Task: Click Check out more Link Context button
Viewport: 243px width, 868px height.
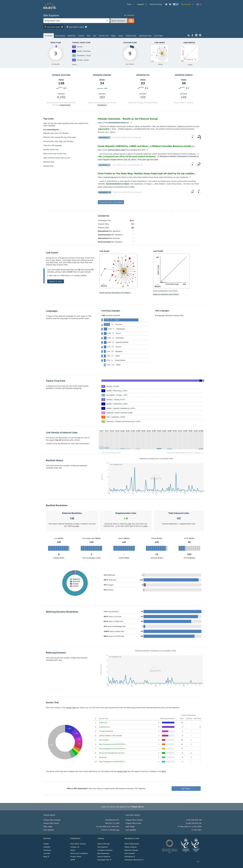Action: click(111, 202)
